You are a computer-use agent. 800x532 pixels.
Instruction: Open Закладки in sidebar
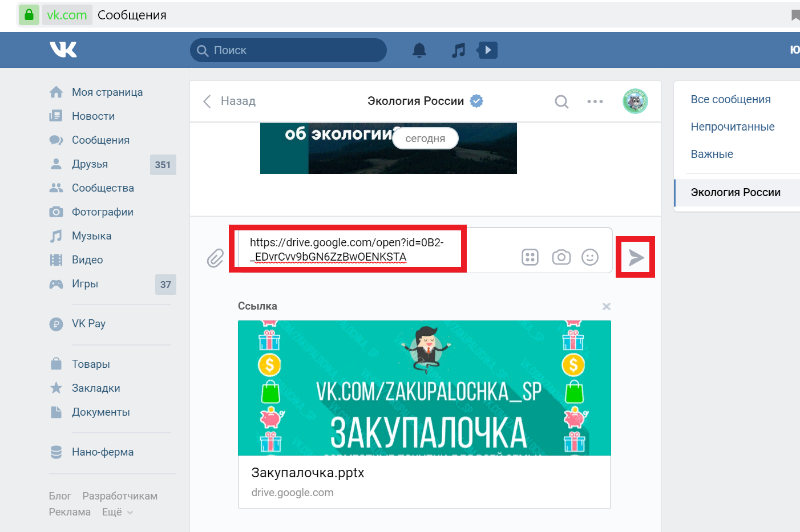tap(96, 388)
